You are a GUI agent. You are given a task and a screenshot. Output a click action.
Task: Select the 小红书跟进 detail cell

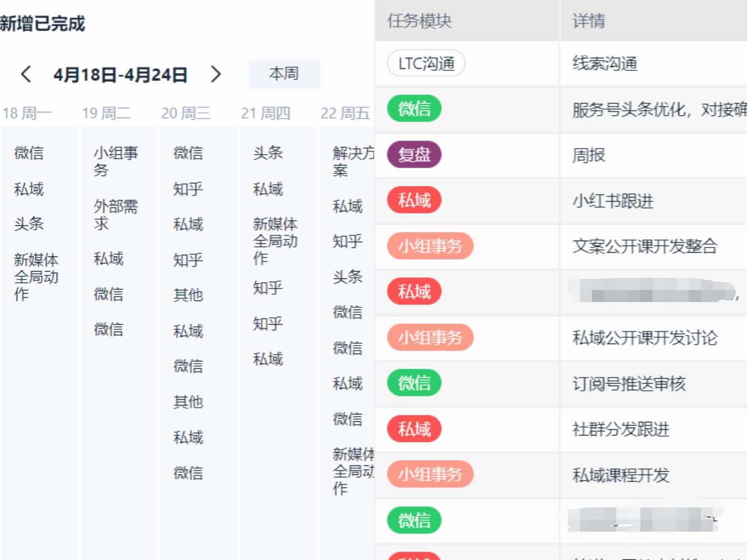tap(653, 201)
